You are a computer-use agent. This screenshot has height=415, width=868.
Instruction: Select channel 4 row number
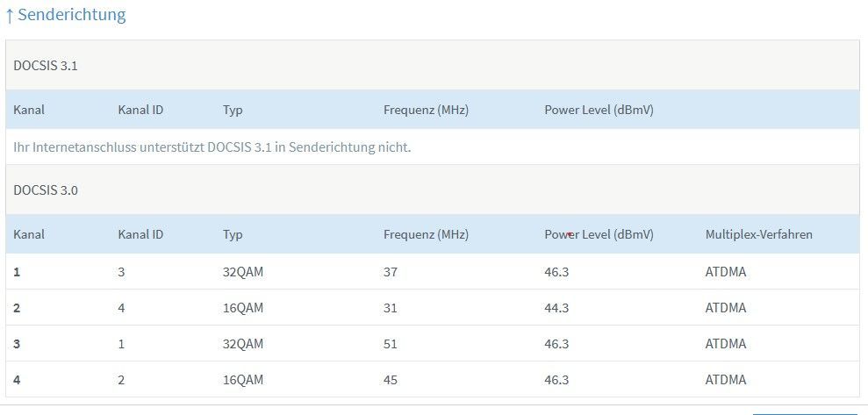(17, 380)
